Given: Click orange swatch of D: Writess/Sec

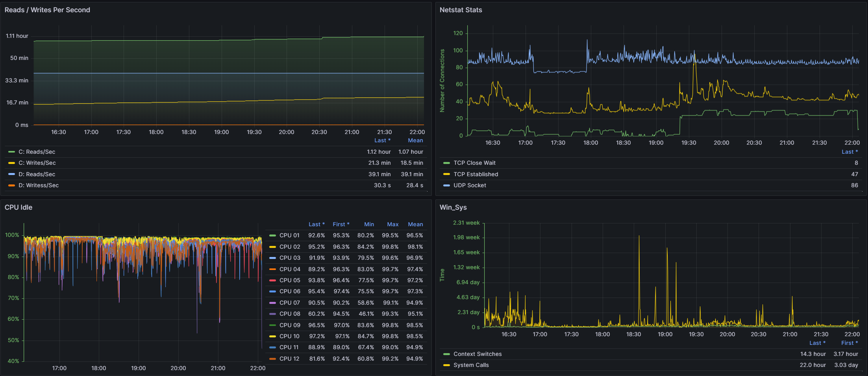Looking at the screenshot, I should pyautogui.click(x=11, y=185).
